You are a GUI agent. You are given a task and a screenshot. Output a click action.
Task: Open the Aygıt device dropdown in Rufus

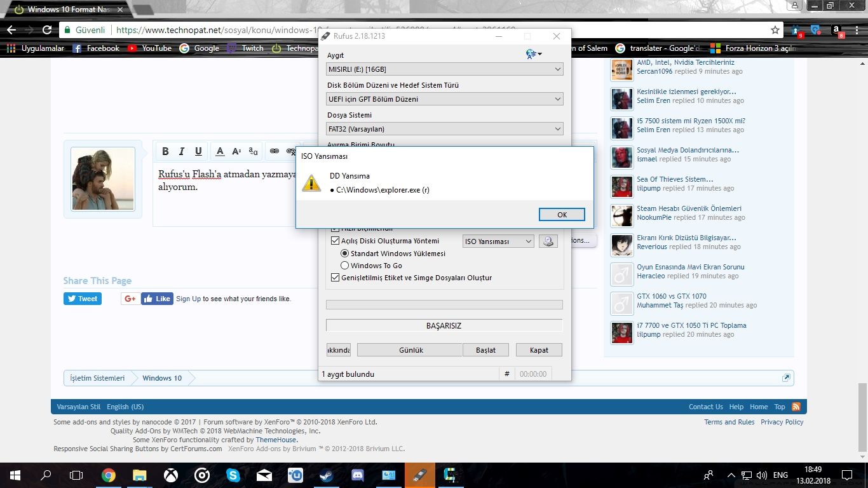pos(445,69)
